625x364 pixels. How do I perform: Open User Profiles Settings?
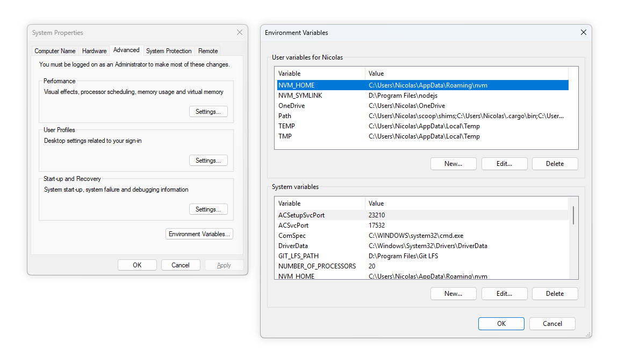[x=208, y=161]
